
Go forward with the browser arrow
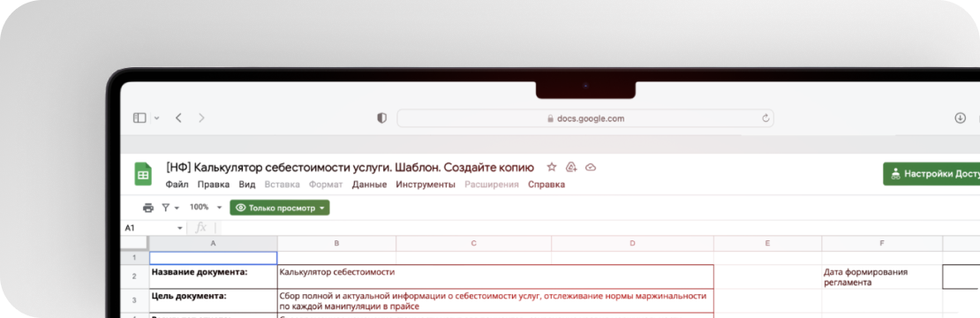point(201,117)
